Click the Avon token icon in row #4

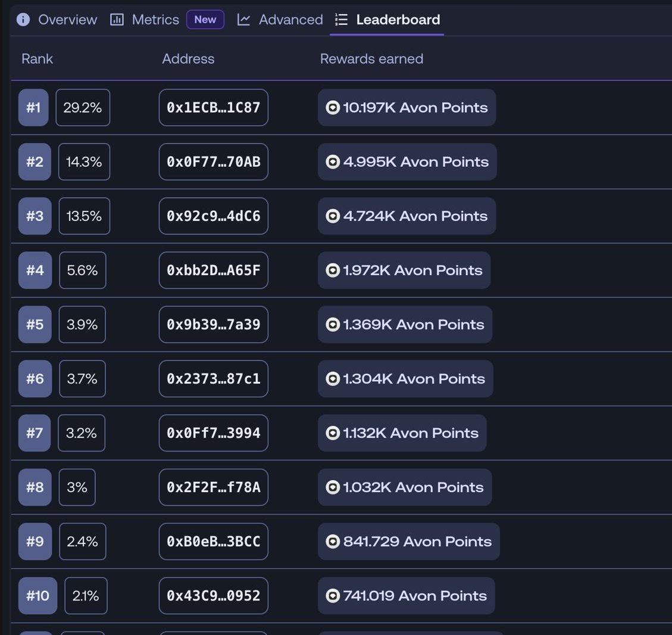click(x=333, y=270)
